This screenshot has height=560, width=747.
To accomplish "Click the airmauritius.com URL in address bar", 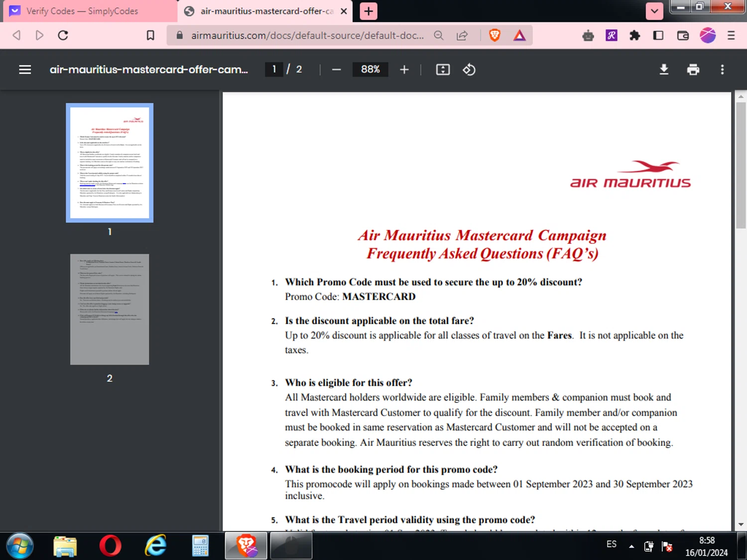I will tap(307, 35).
